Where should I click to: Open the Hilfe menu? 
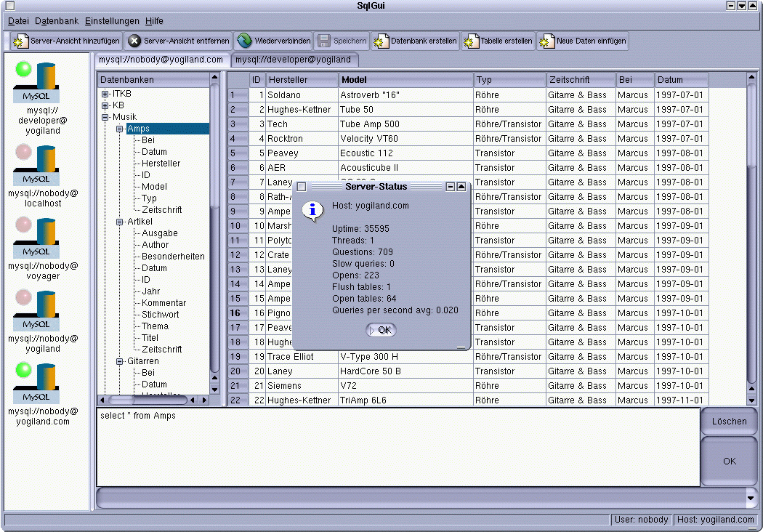pyautogui.click(x=154, y=21)
